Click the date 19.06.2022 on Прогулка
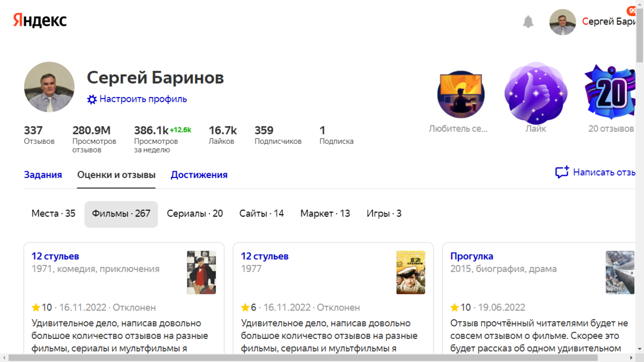Screen dimensions: 644x362 pyautogui.click(x=501, y=308)
